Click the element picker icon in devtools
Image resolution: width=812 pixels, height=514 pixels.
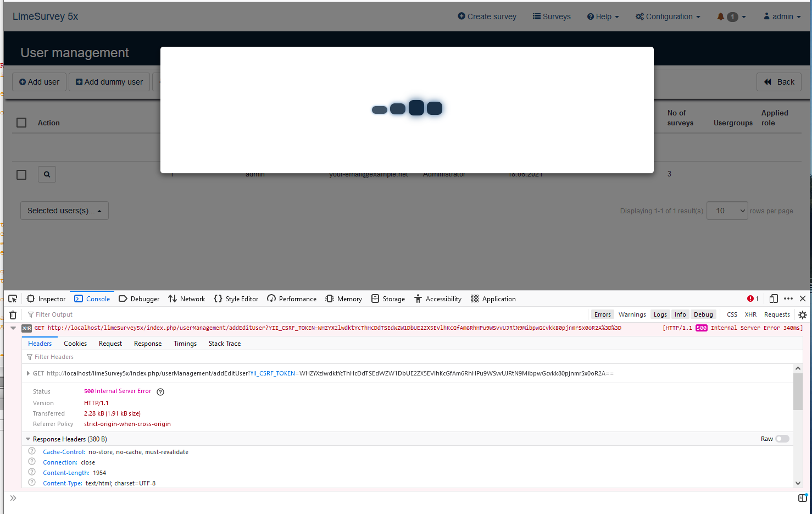[x=13, y=299]
